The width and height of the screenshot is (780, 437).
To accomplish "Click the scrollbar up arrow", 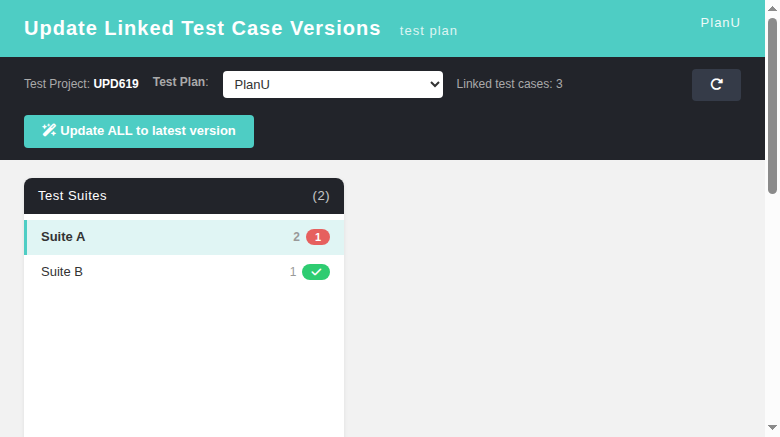I will tap(773, 8).
